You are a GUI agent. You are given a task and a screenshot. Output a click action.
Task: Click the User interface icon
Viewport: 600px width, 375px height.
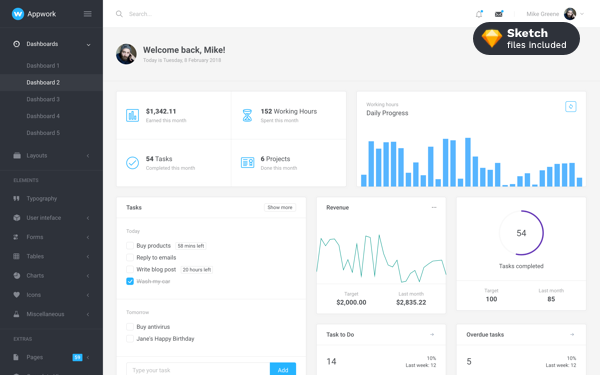(x=16, y=218)
